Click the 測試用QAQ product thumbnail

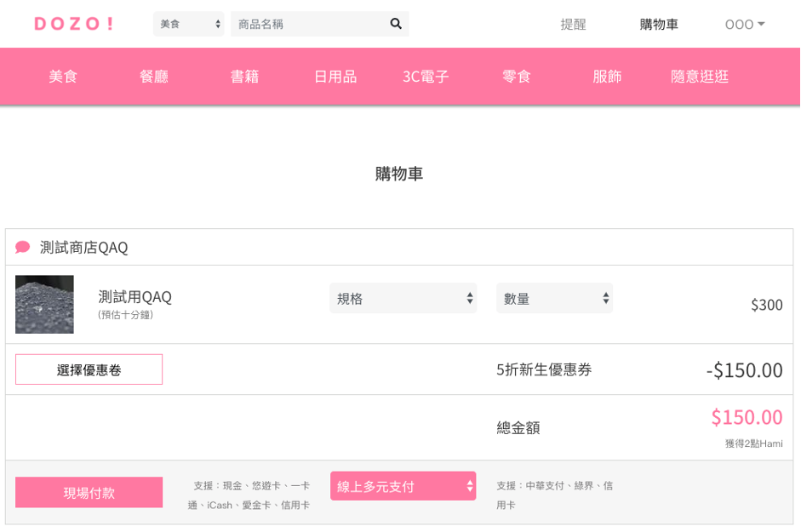[x=44, y=305]
